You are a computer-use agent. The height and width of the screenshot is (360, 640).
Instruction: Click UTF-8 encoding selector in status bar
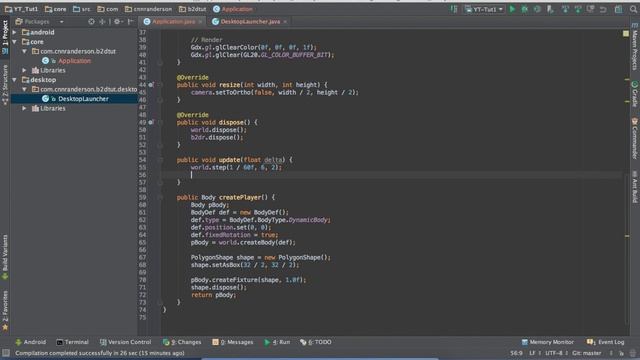click(x=554, y=353)
